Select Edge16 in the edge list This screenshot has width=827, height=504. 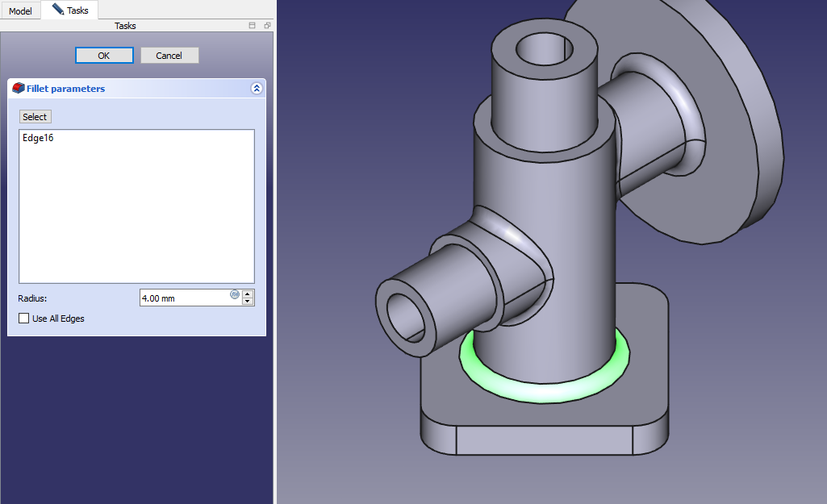click(x=38, y=138)
